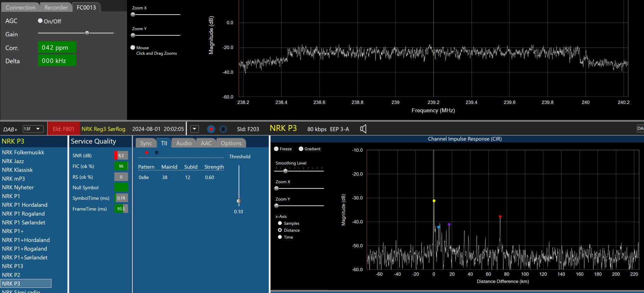Click the purple CIR peak marker

click(x=449, y=224)
